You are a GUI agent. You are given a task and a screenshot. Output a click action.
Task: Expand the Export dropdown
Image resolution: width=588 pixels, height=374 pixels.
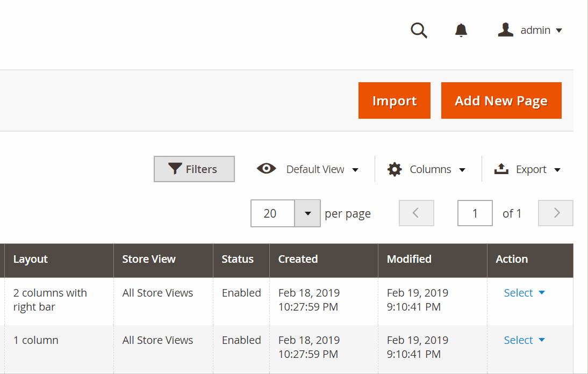[539, 169]
